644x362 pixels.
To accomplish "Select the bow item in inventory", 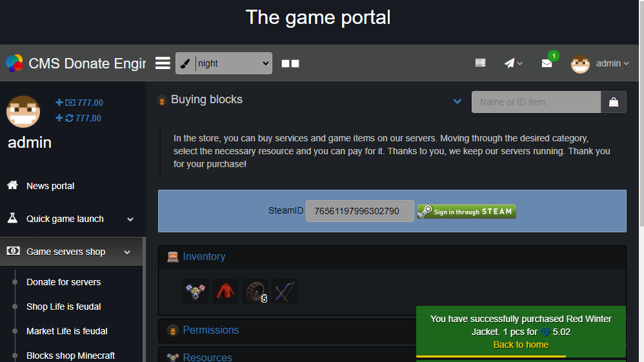I will [x=285, y=291].
